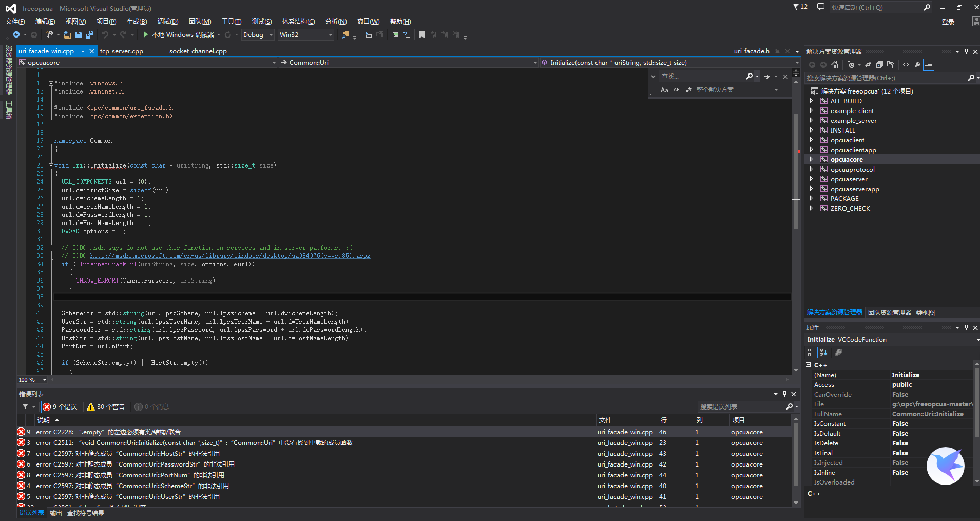Click the wrench Properties icon in Solution Explorer
The width and height of the screenshot is (980, 521).
point(917,65)
